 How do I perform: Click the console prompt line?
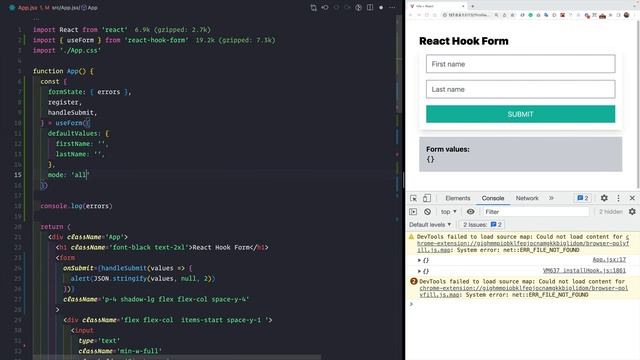(x=522, y=304)
